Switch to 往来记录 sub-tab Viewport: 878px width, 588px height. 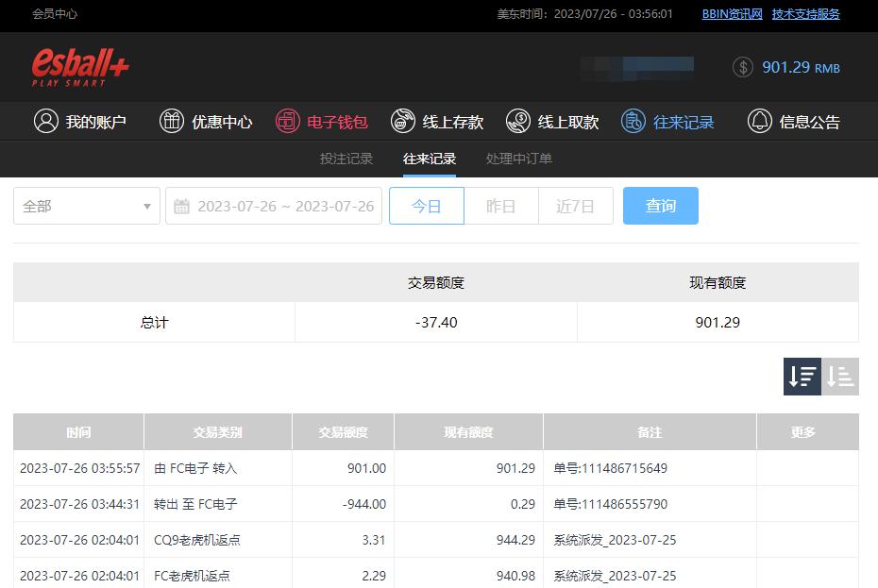pyautogui.click(x=429, y=160)
